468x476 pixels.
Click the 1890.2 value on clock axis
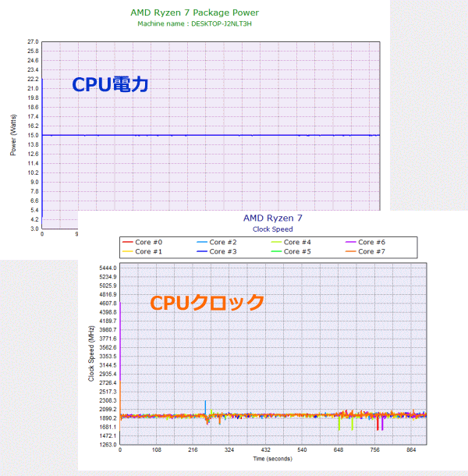[108, 418]
